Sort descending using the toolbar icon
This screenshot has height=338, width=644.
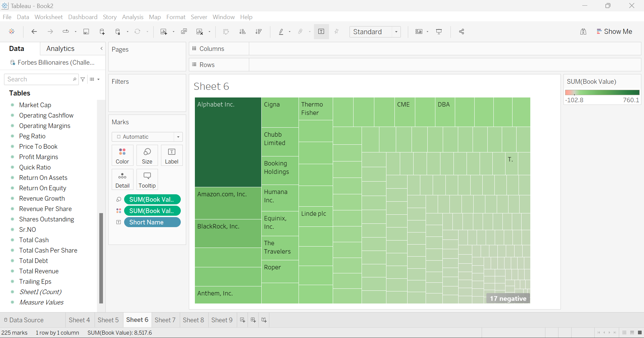(259, 31)
